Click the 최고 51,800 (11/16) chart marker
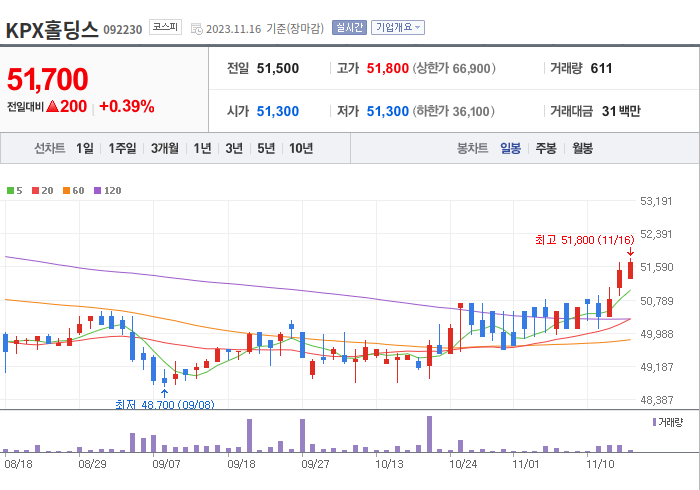 (x=585, y=240)
